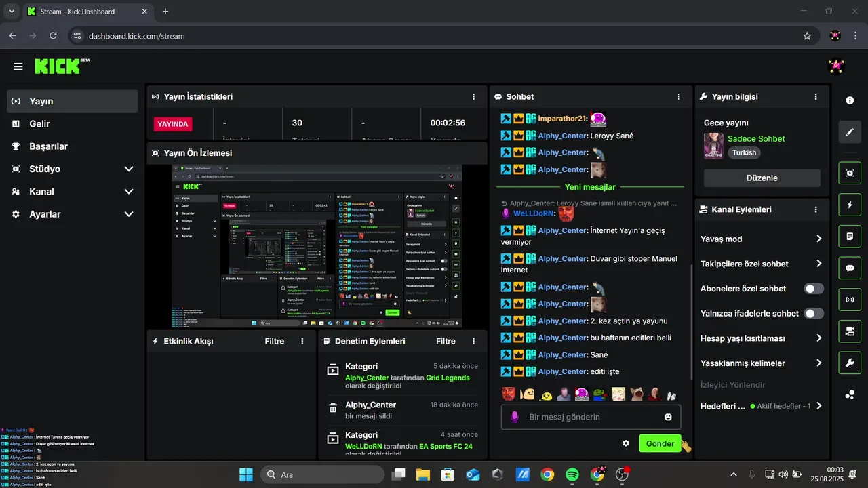Open the info icon in right sidebar

850,100
